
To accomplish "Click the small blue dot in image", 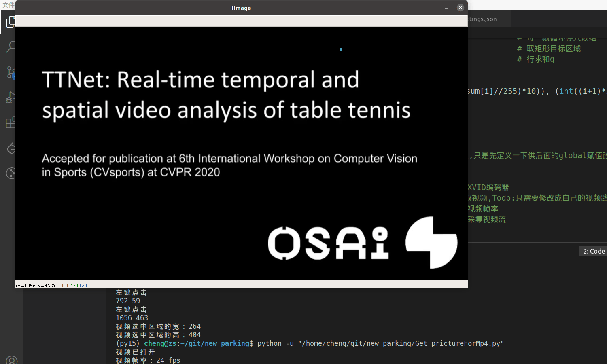I will click(341, 49).
